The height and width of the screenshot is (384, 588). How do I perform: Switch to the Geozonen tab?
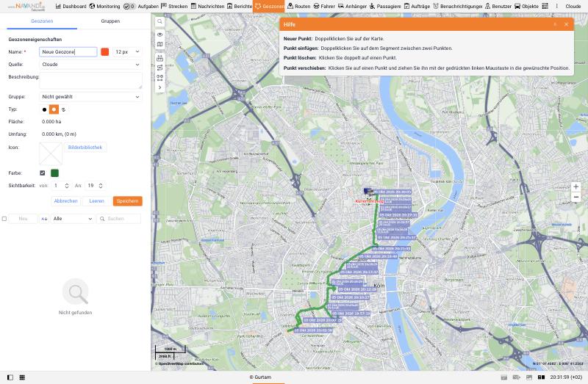42,21
